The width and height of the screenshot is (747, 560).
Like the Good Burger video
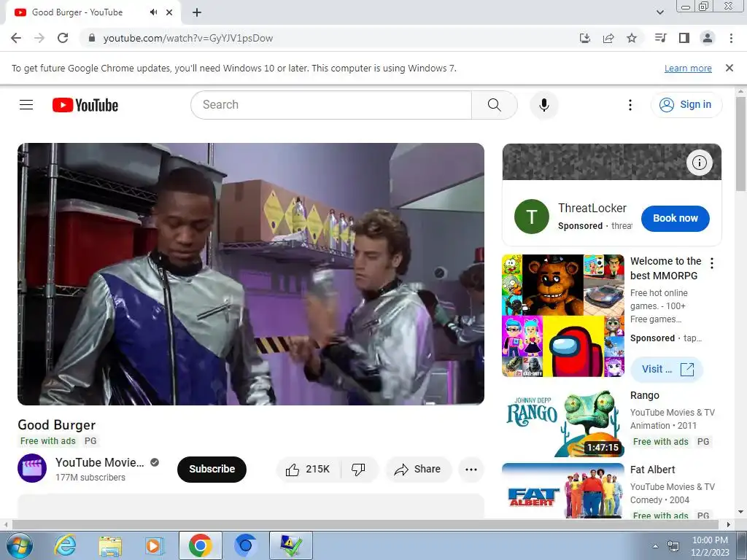(309, 470)
